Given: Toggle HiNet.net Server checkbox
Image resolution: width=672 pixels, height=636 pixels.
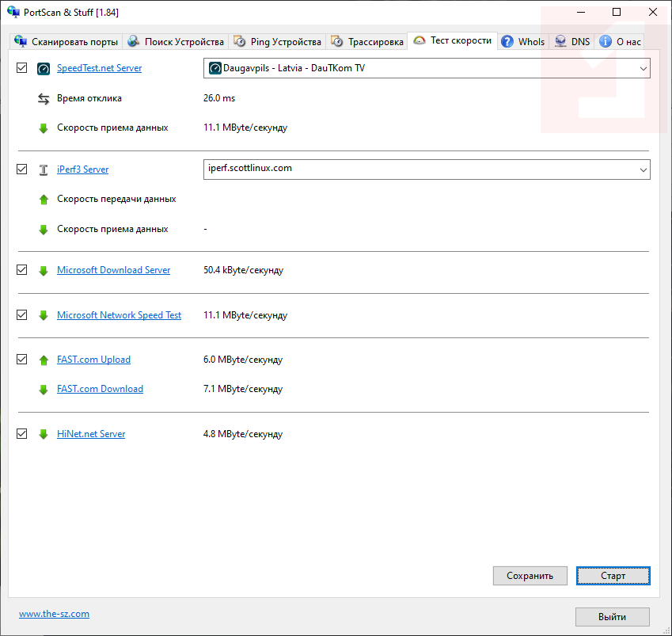Looking at the screenshot, I should [21, 433].
